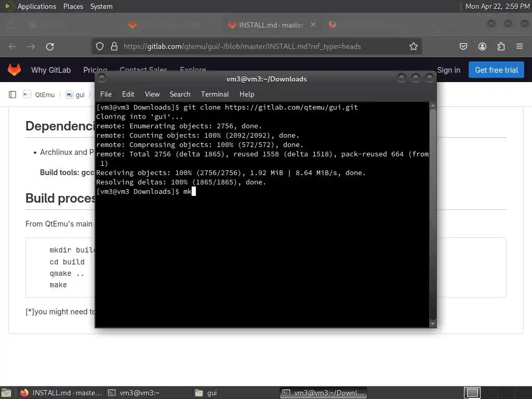
Task: Switch to INSTALL.md · master tab
Action: (x=271, y=25)
